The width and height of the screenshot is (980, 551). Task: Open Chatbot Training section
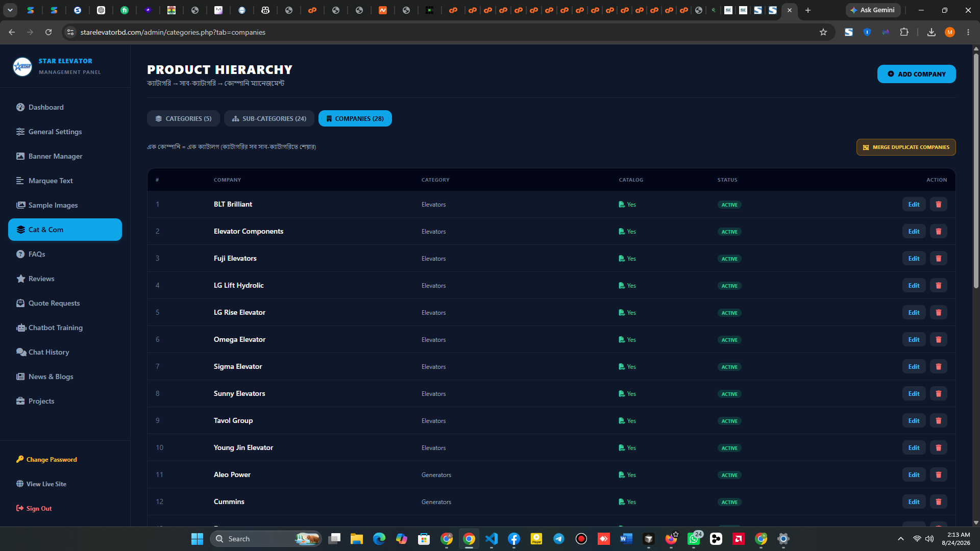point(65,328)
